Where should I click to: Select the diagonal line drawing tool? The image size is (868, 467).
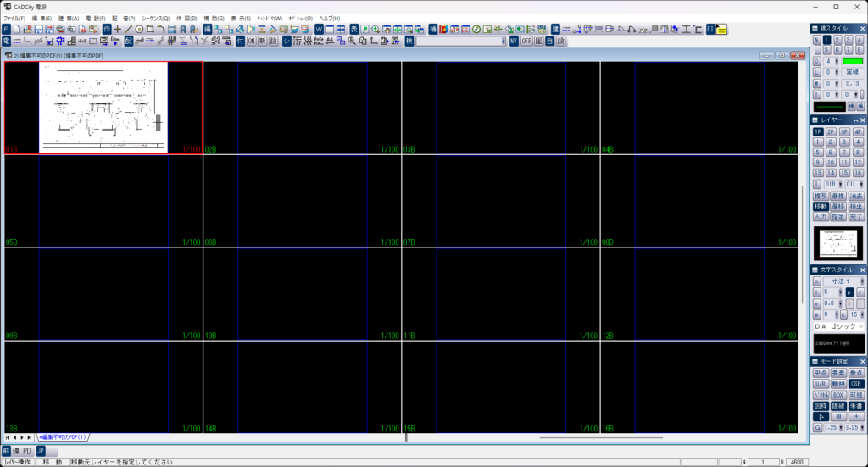[128, 29]
